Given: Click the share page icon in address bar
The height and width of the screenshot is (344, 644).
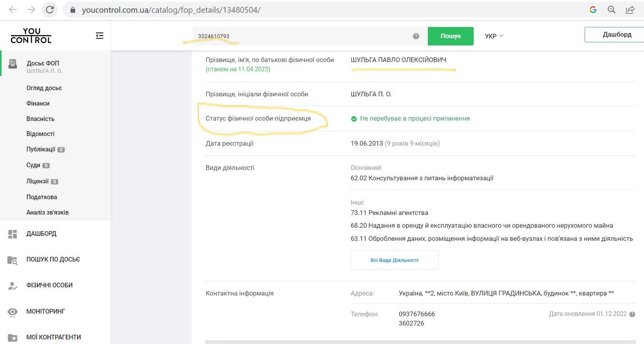Looking at the screenshot, I should coord(630,10).
